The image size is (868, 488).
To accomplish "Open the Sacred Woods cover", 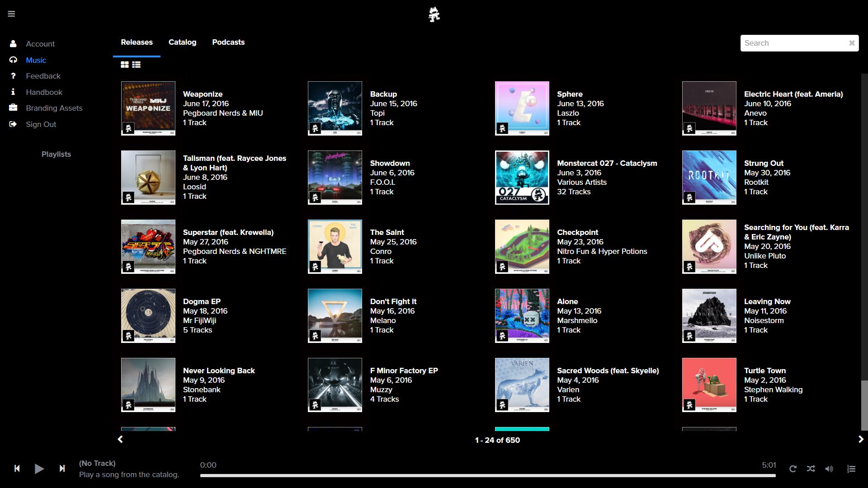I will 522,385.
